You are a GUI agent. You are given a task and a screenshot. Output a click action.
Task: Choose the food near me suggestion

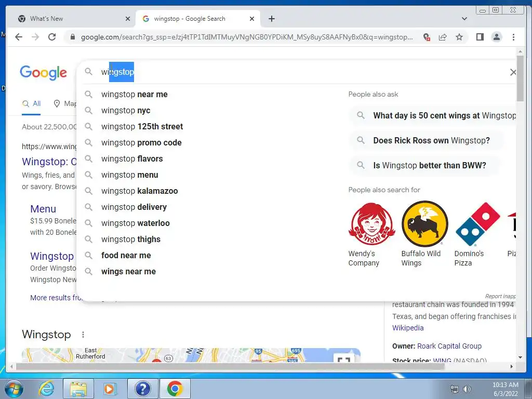(x=126, y=256)
